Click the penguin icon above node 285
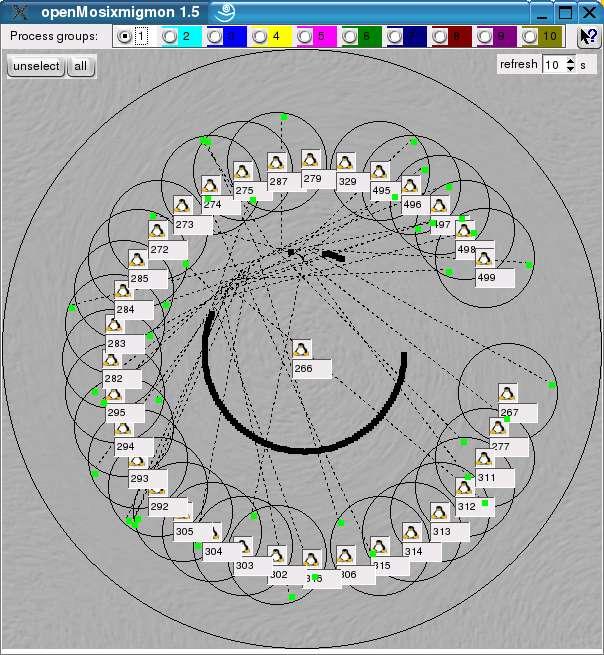 [x=137, y=259]
